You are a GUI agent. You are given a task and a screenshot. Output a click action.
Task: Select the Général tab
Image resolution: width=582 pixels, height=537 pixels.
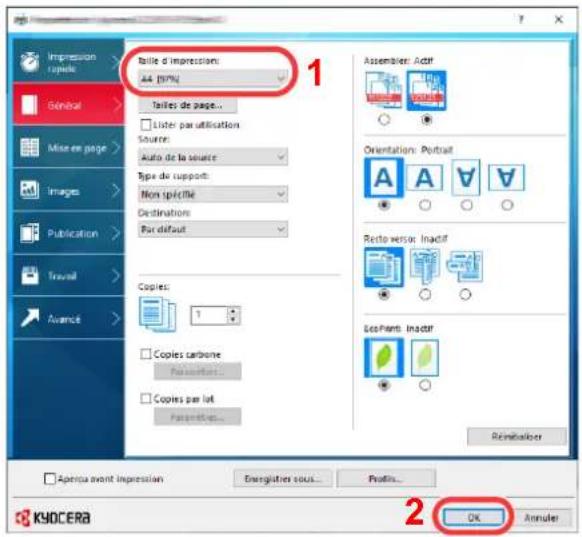pyautogui.click(x=69, y=104)
